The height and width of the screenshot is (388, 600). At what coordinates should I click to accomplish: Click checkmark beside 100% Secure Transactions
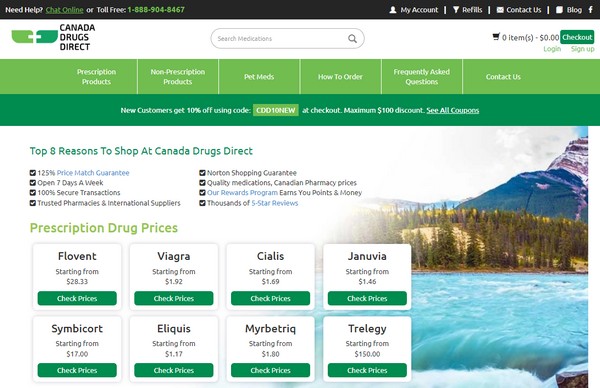33,193
